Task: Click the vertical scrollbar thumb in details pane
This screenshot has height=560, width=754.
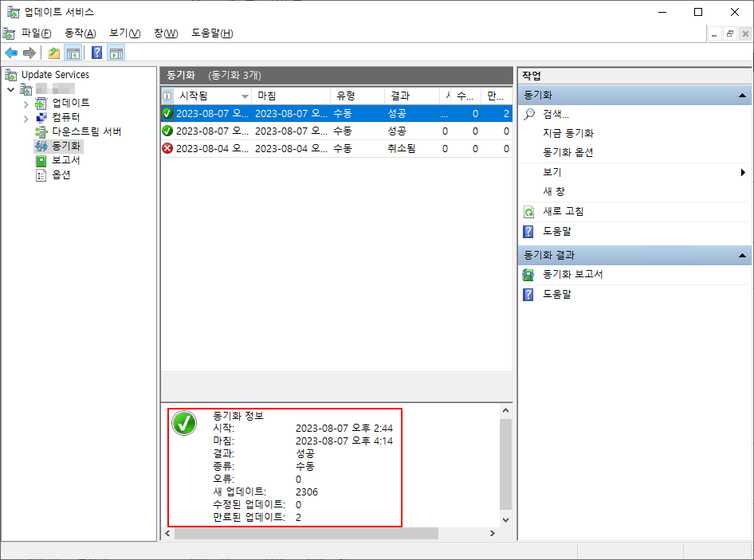Action: point(505,464)
